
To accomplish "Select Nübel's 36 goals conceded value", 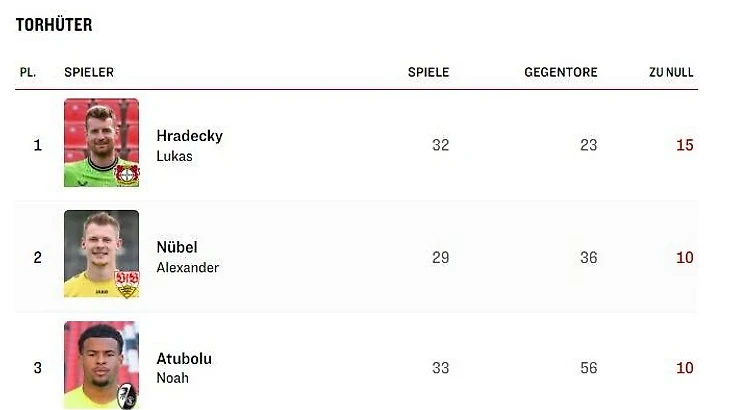I will pyautogui.click(x=588, y=257).
